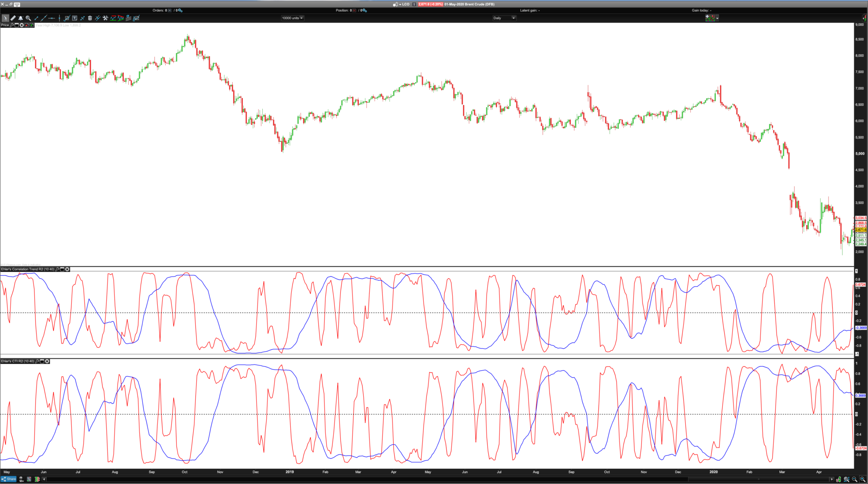The image size is (868, 484).
Task: Toggle the Price panel window size icon
Action: (x=17, y=25)
